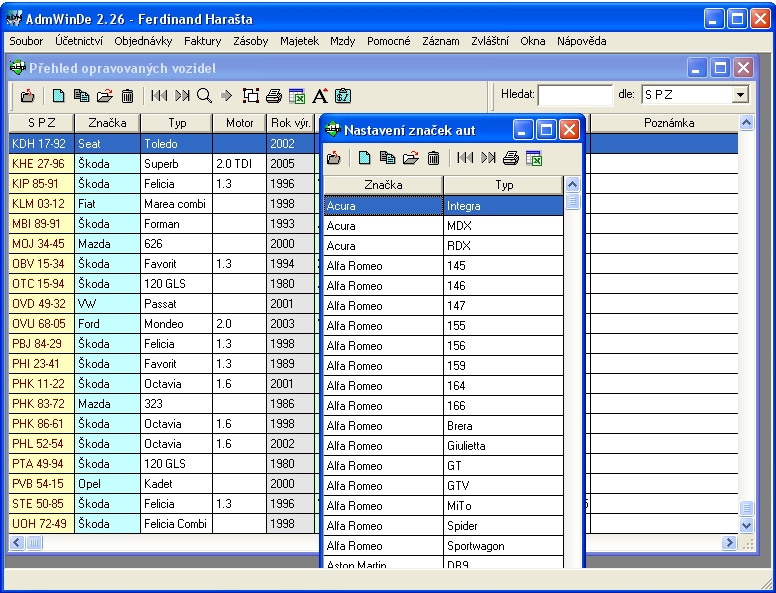Open the Pomocné menu
This screenshot has width=776, height=593.
point(388,41)
